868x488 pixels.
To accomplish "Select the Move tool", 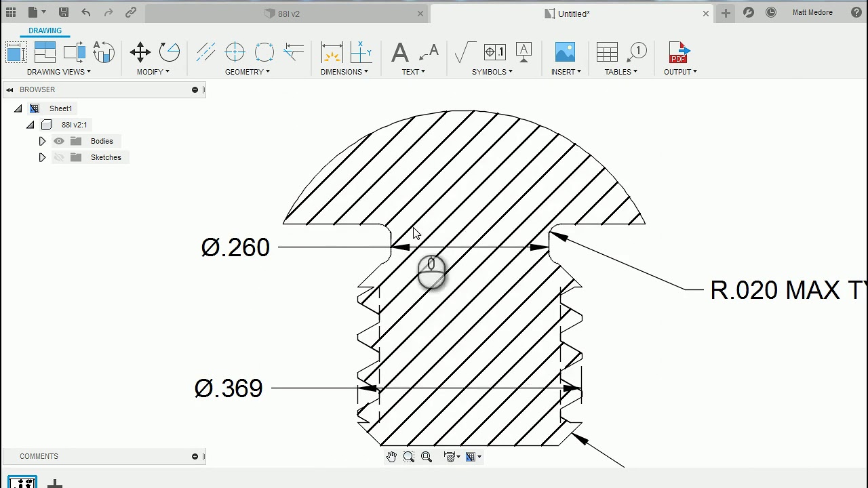I will click(x=140, y=52).
